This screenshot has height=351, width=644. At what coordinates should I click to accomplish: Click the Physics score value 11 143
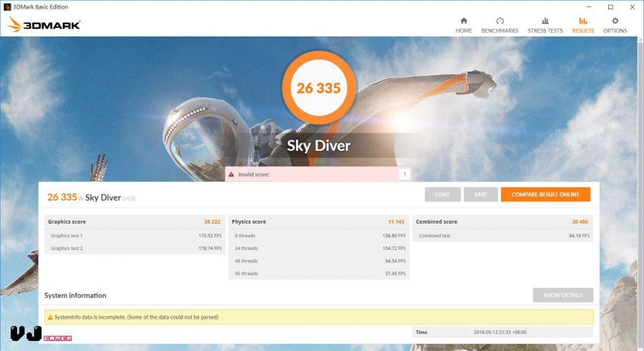pyautogui.click(x=396, y=221)
